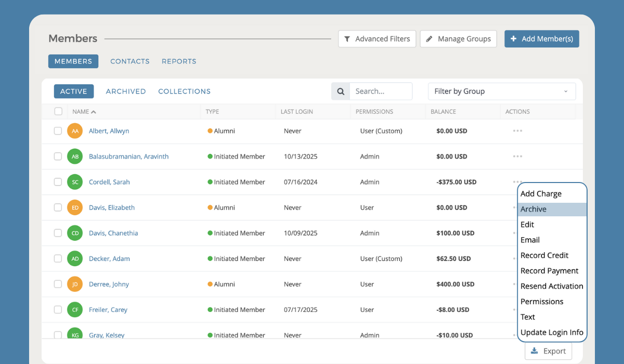Click the CF avatar for Freiler, Carey

pos(75,309)
